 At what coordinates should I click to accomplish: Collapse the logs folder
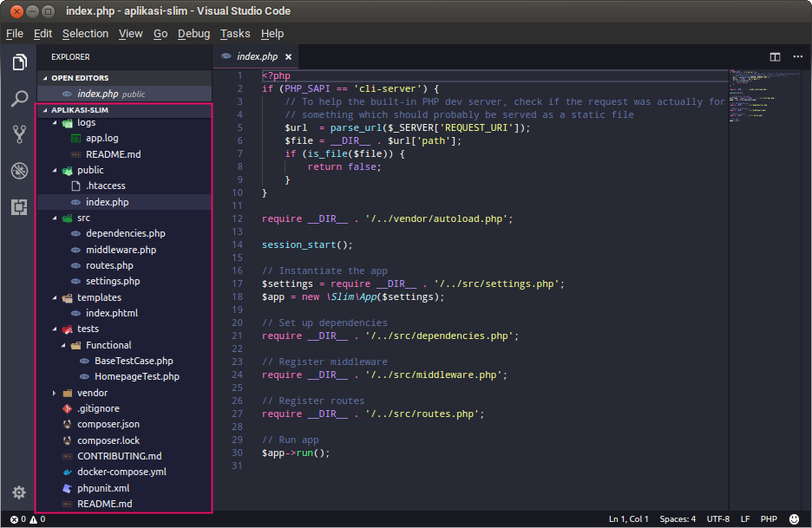click(x=86, y=122)
